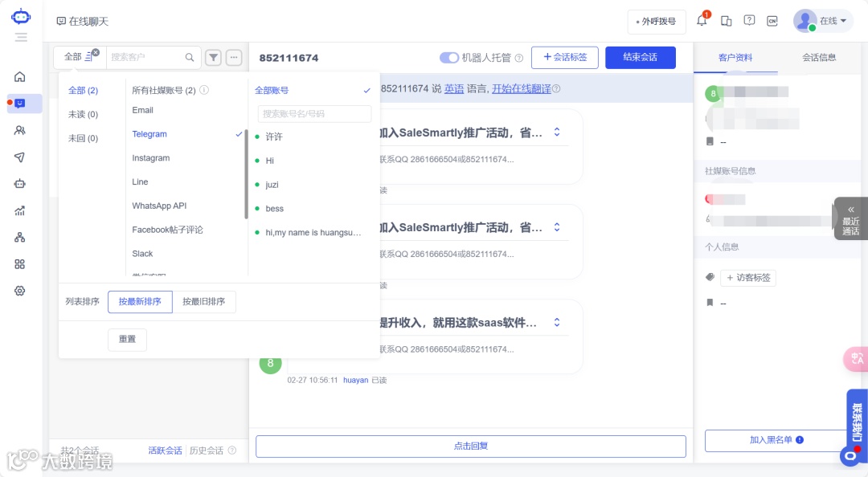Click the 会话标签 button
868x477 pixels.
pos(565,58)
